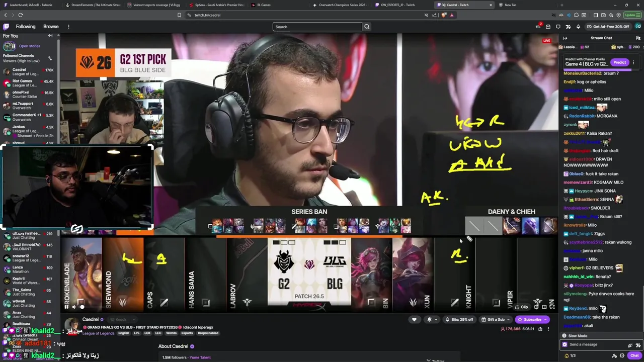Screen dimensions: 644x362
Task: Click Get Ad-Free 20% Off button
Action: click(x=608, y=27)
